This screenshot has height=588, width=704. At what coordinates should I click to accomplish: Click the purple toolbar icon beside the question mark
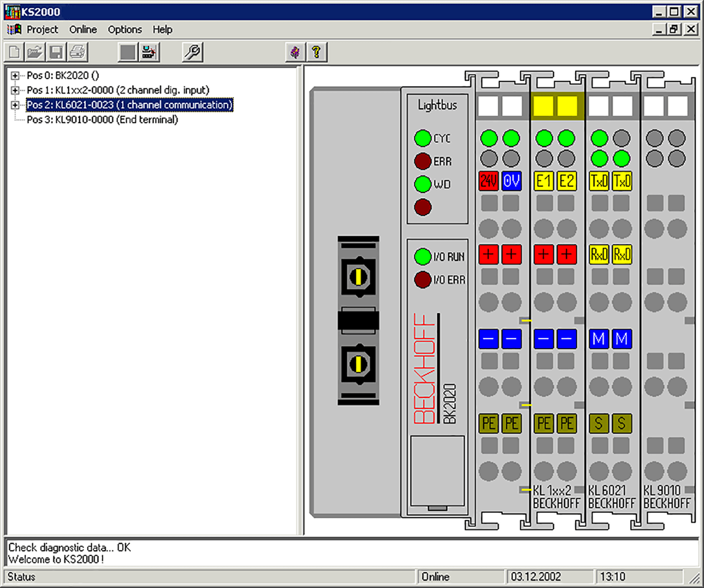click(295, 52)
